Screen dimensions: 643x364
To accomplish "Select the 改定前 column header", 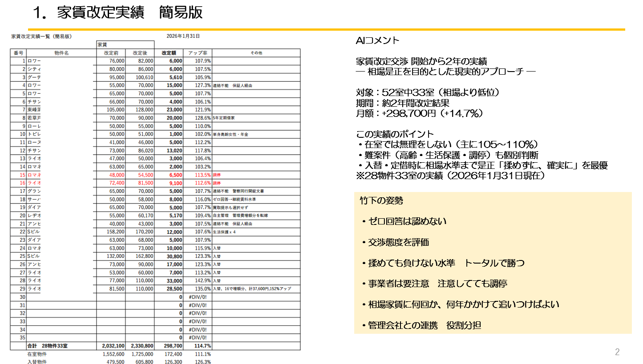I will [111, 53].
